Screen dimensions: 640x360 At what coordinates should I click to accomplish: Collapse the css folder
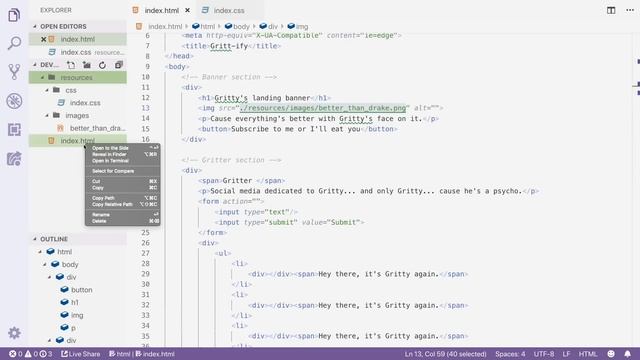click(47, 90)
